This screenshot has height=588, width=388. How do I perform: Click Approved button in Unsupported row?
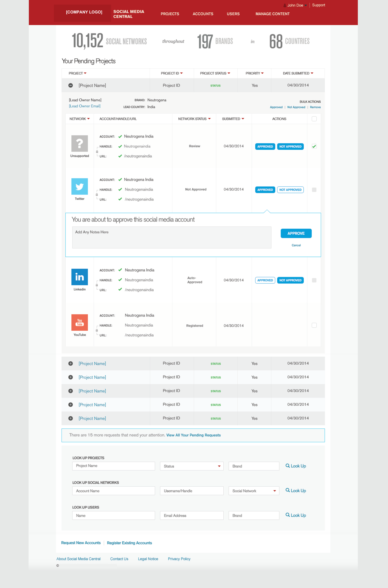(265, 147)
